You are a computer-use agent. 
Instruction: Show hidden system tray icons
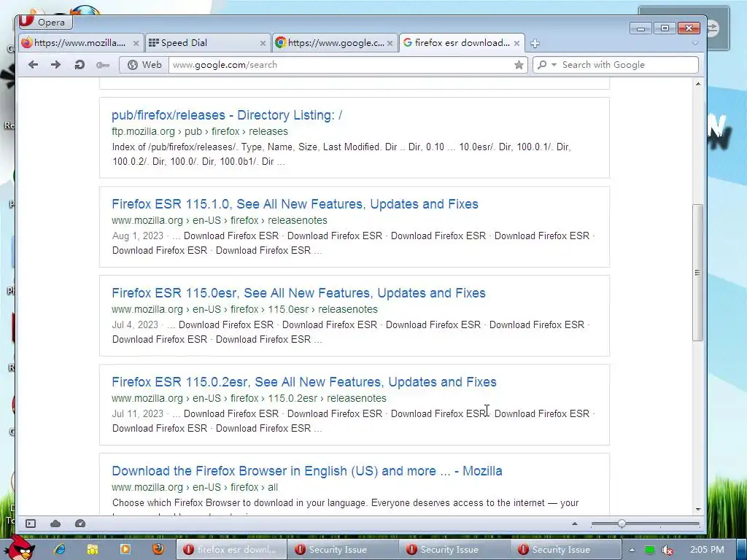click(632, 550)
